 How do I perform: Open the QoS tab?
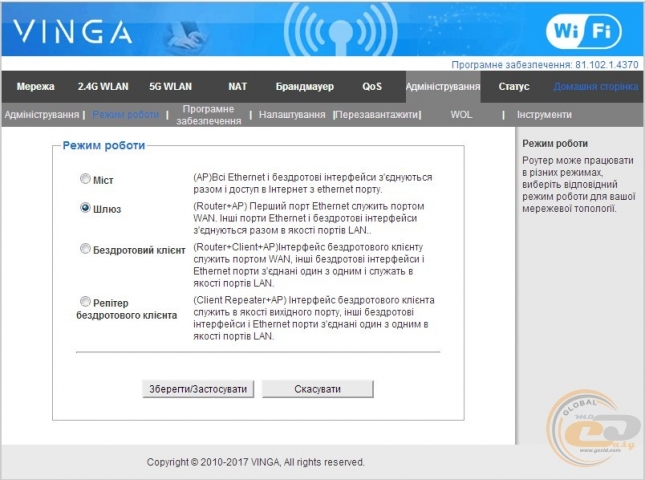click(x=372, y=86)
